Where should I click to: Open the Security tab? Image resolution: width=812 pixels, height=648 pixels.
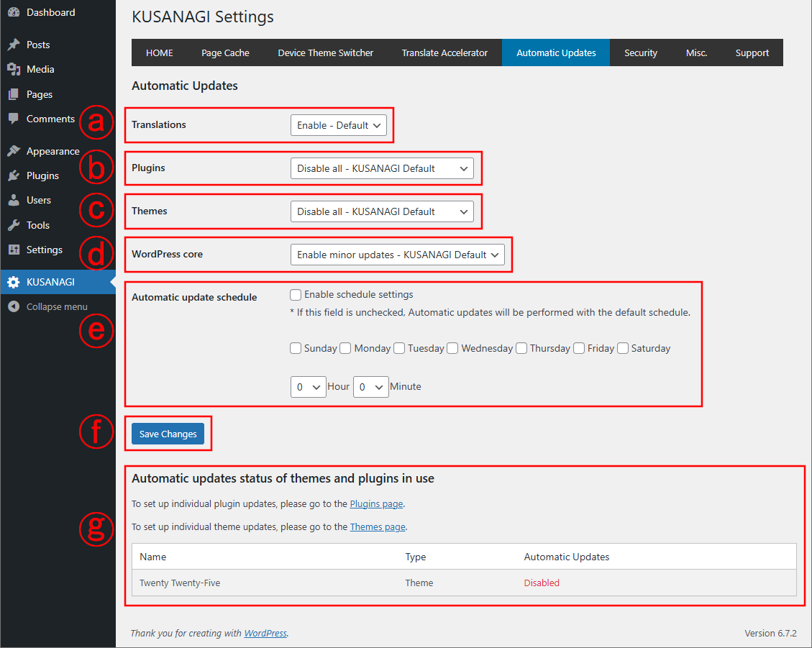[640, 53]
